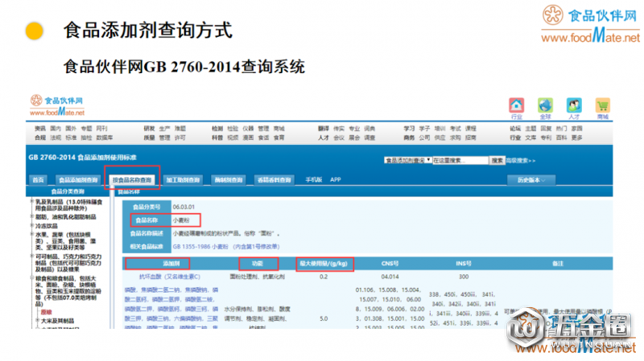Open the 研发 navigation link
The image size is (644, 361).
click(149, 129)
